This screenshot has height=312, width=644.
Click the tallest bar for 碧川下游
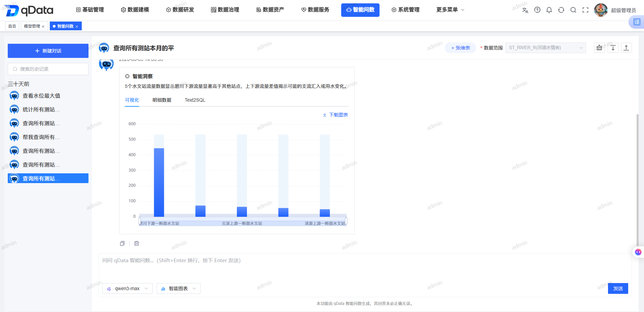[159, 182]
